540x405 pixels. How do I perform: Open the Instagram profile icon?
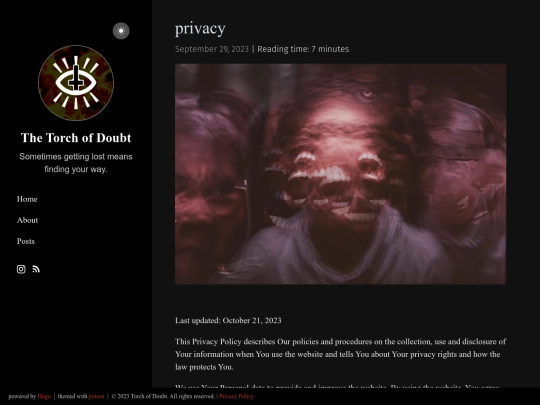point(21,269)
